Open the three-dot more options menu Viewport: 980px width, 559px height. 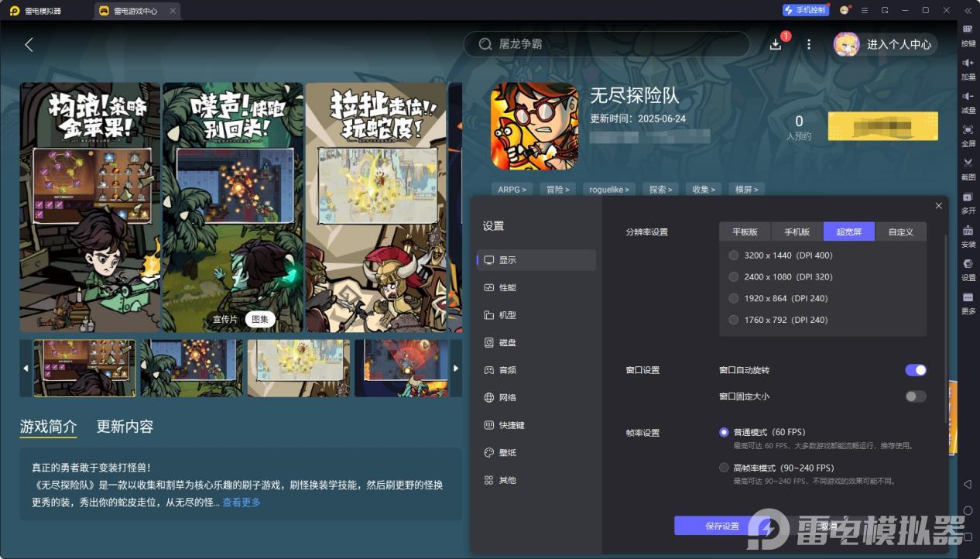pyautogui.click(x=809, y=44)
